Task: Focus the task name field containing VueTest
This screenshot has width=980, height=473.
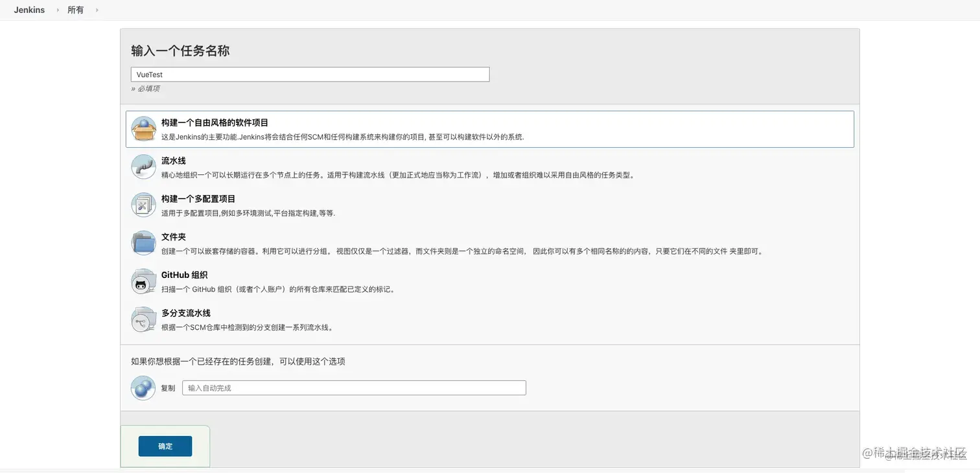Action: click(310, 75)
